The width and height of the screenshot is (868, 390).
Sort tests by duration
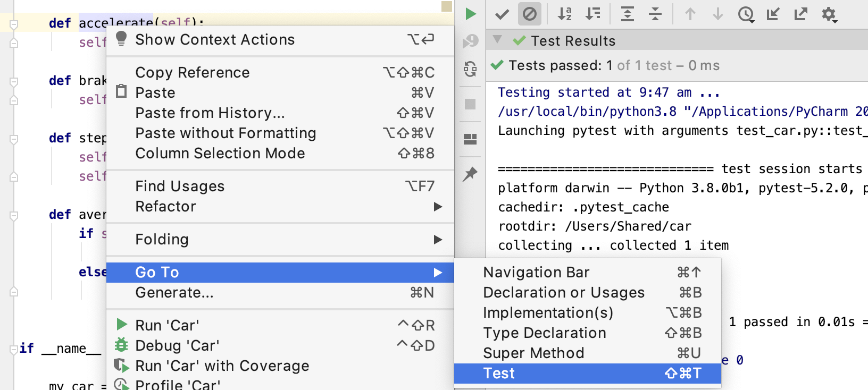click(592, 14)
